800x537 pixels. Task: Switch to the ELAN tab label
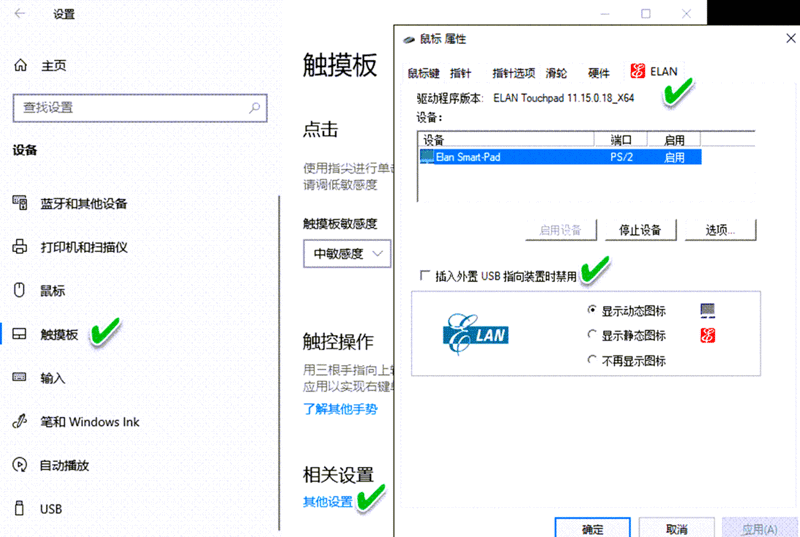(x=664, y=71)
